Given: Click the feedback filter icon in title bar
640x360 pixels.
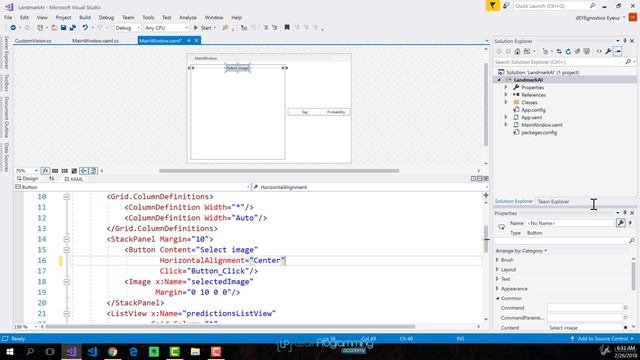Looking at the screenshot, I should click(493, 6).
